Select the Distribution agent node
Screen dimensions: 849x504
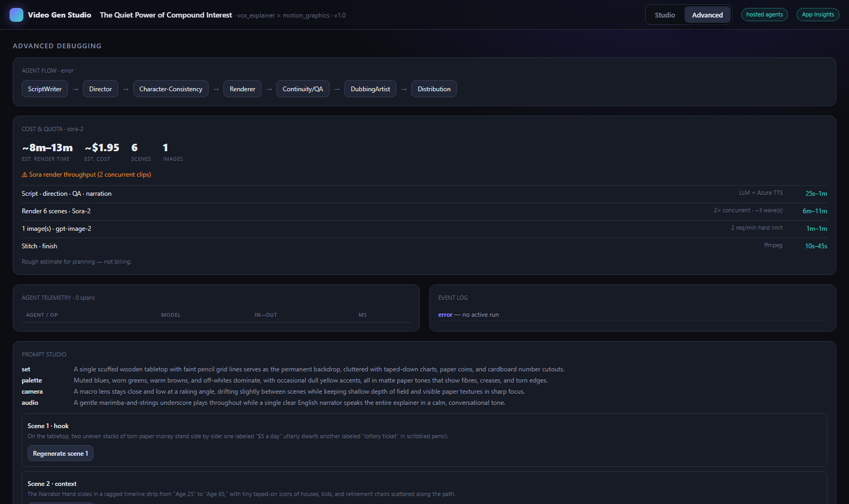pos(434,89)
